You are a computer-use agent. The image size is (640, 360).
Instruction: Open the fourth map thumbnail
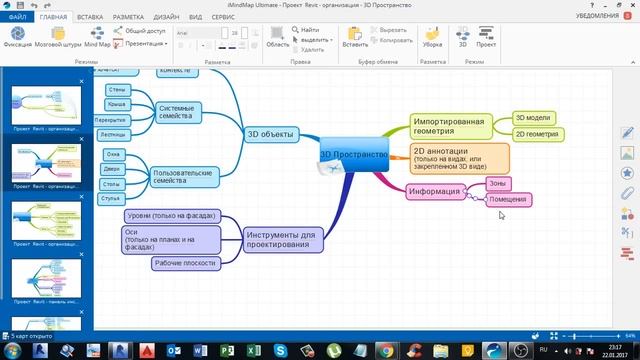(x=46, y=278)
